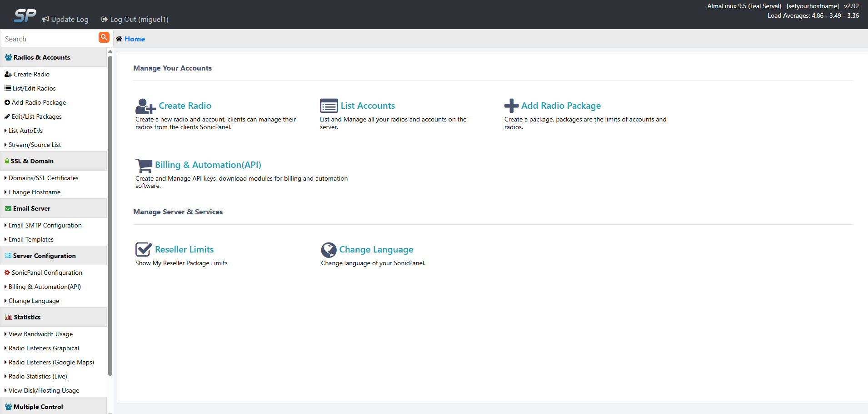Collapse the SSL & Domain sidebar section
868x414 pixels.
click(x=54, y=161)
